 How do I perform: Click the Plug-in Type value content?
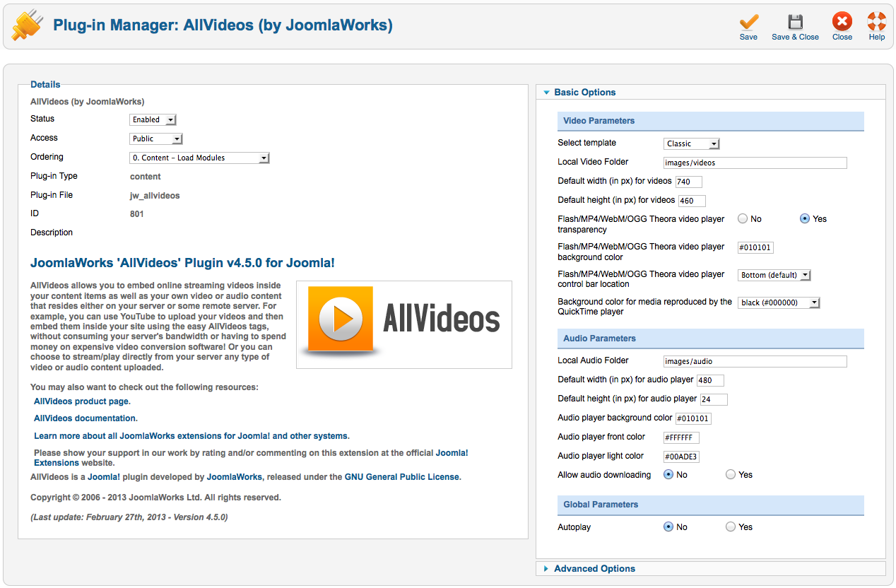tap(146, 177)
